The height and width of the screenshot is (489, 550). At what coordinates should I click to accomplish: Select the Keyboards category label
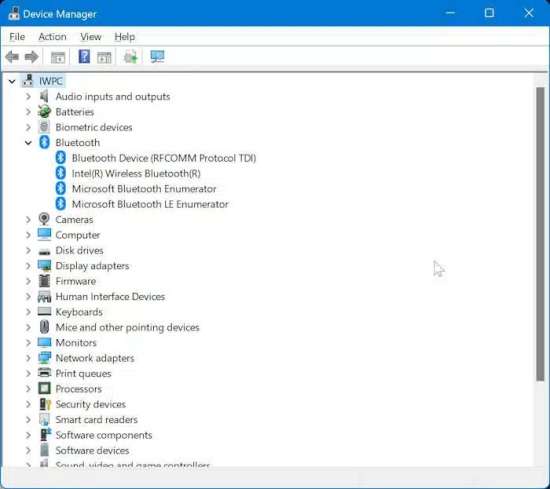(x=79, y=312)
